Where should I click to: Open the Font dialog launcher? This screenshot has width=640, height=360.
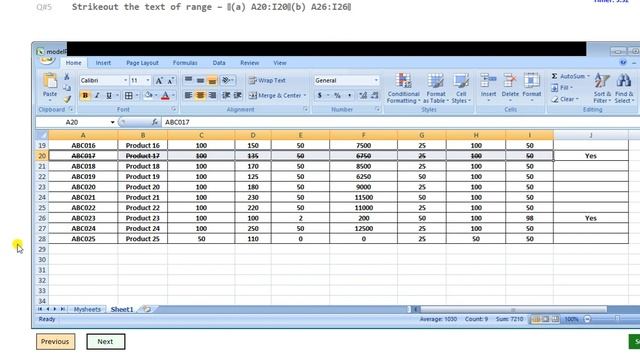coord(173,109)
